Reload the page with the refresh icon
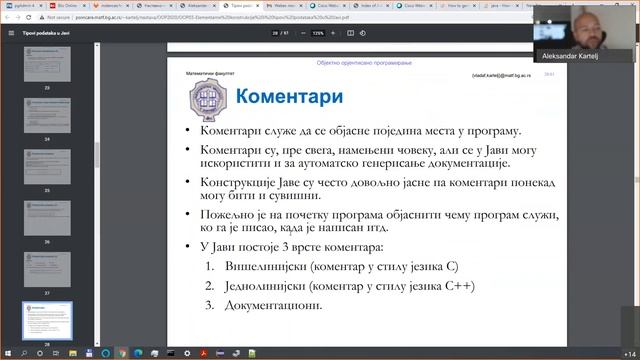Image resolution: width=640 pixels, height=360 pixels. pyautogui.click(x=29, y=18)
